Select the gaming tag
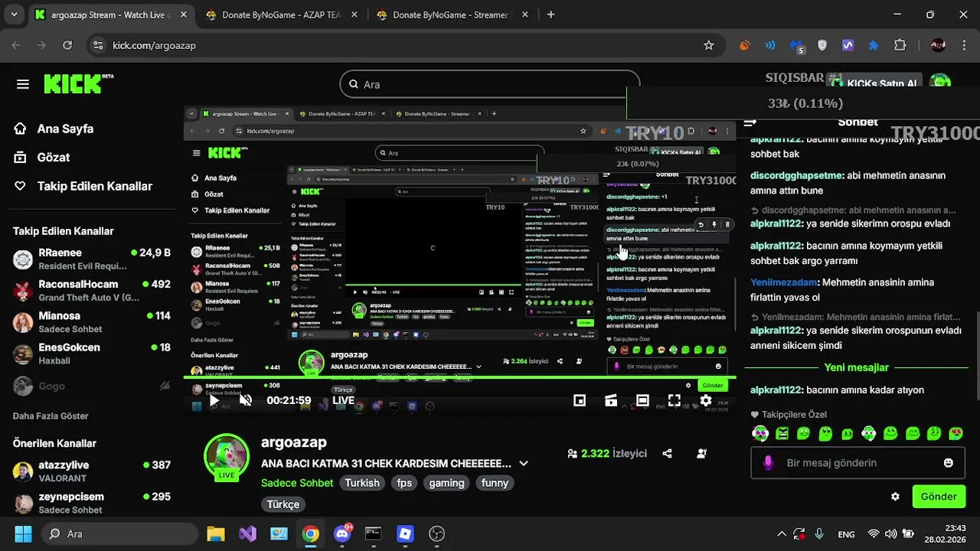Screen dimensions: 980x551 tap(446, 483)
